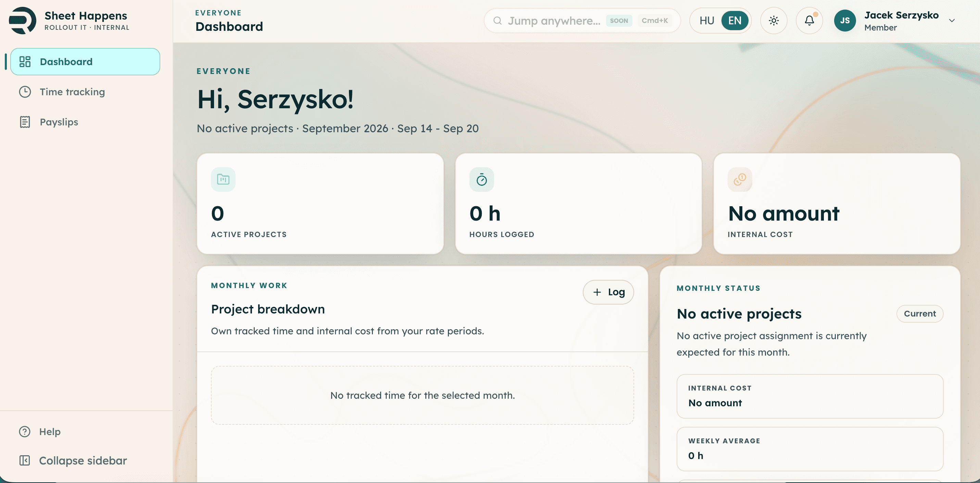Click the Hours Logged stopwatch icon

click(x=482, y=179)
